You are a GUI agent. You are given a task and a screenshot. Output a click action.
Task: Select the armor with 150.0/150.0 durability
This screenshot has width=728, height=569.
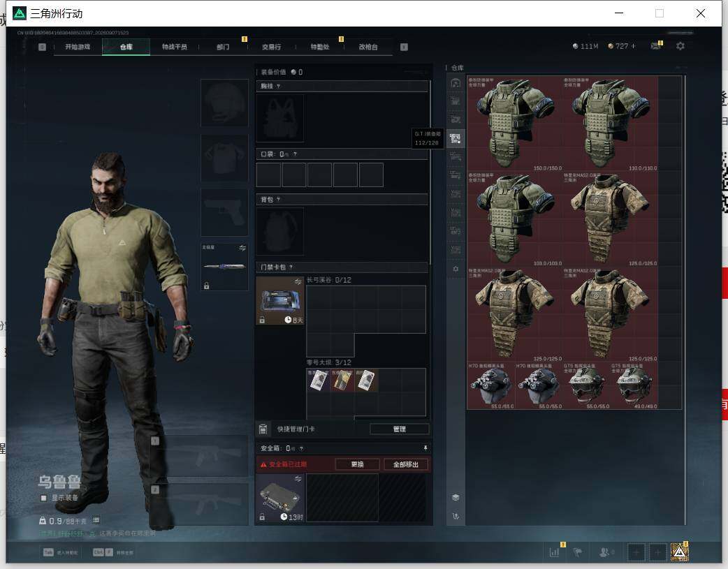pyautogui.click(x=514, y=124)
